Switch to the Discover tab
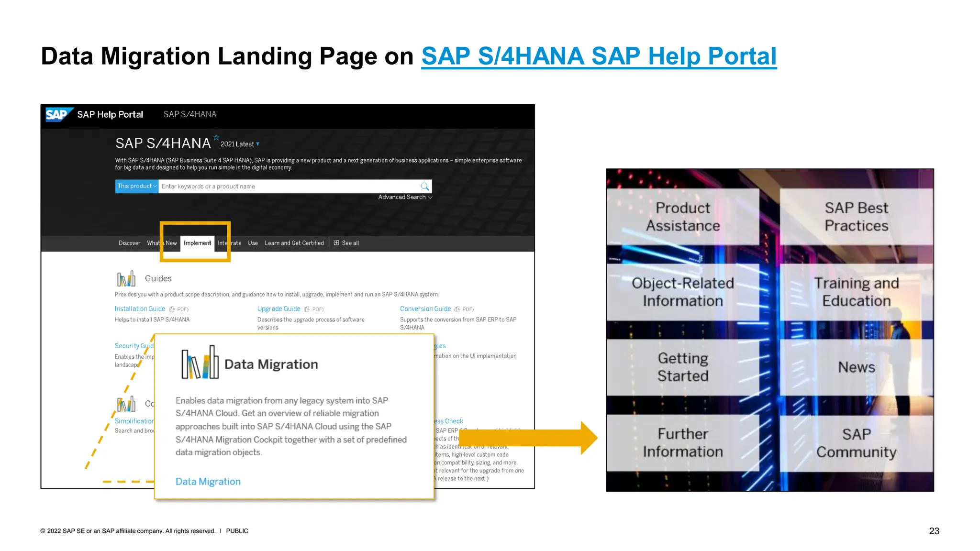Screen dimensions: 980x551 129,243
